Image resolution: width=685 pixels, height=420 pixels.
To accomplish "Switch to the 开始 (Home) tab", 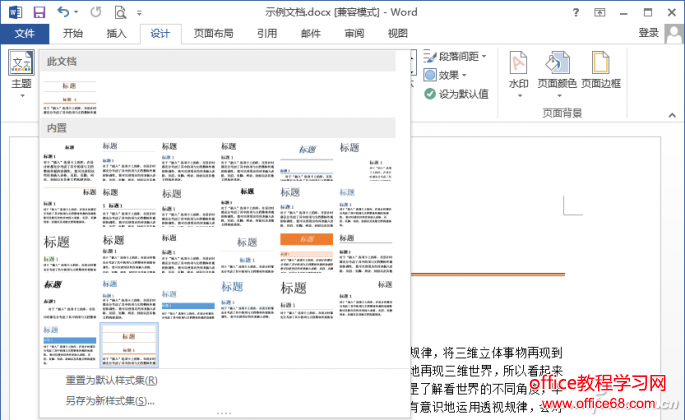I will (73, 33).
